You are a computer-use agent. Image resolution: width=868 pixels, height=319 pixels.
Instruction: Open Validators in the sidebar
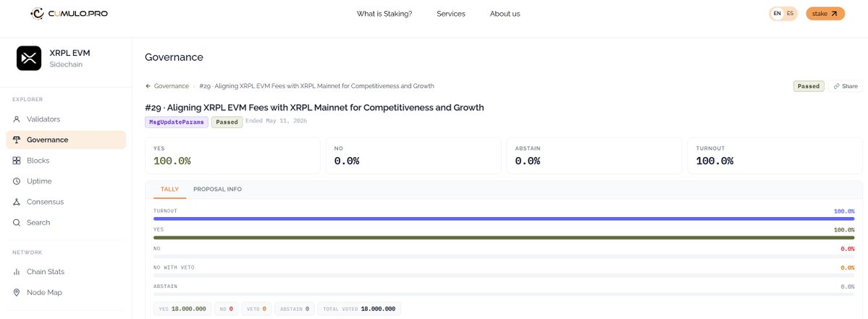(66, 119)
